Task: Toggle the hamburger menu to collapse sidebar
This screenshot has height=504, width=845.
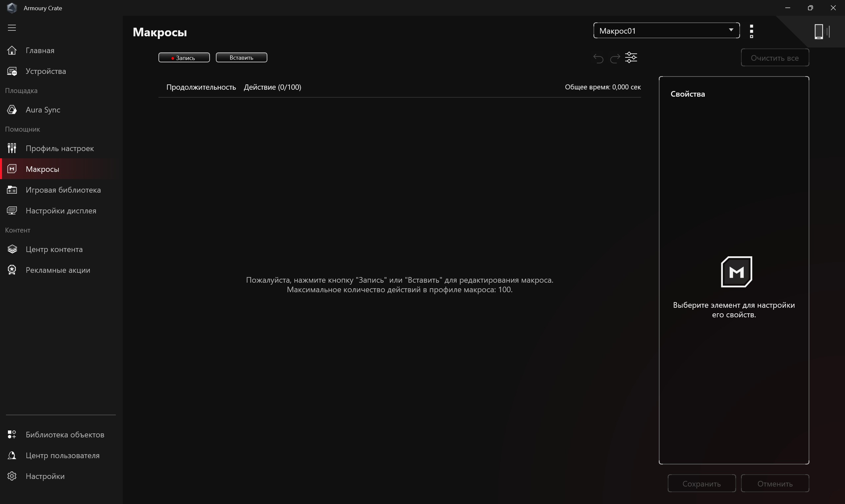Action: [12, 28]
